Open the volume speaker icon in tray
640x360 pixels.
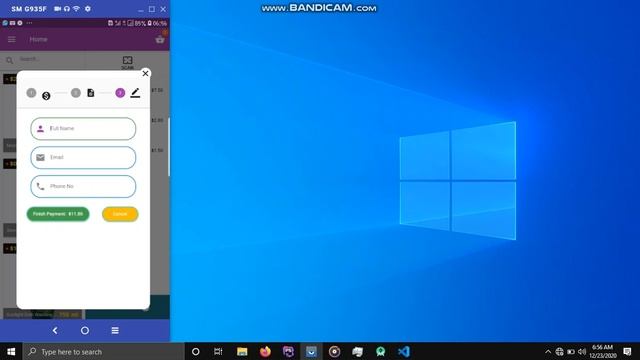tap(582, 351)
